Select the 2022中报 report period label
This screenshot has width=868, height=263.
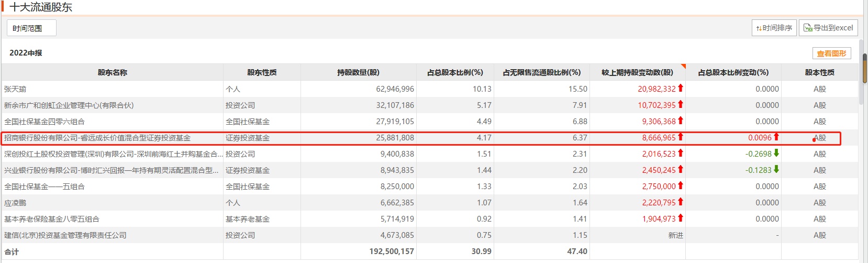pyautogui.click(x=26, y=53)
